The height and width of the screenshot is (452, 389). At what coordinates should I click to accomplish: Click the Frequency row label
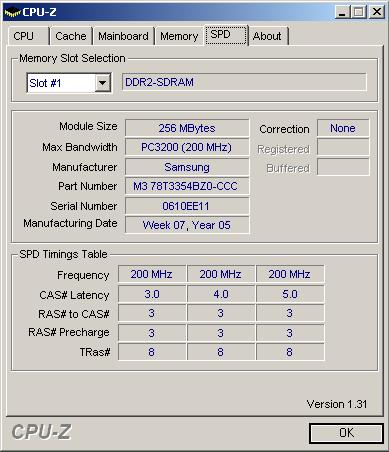[x=83, y=275]
